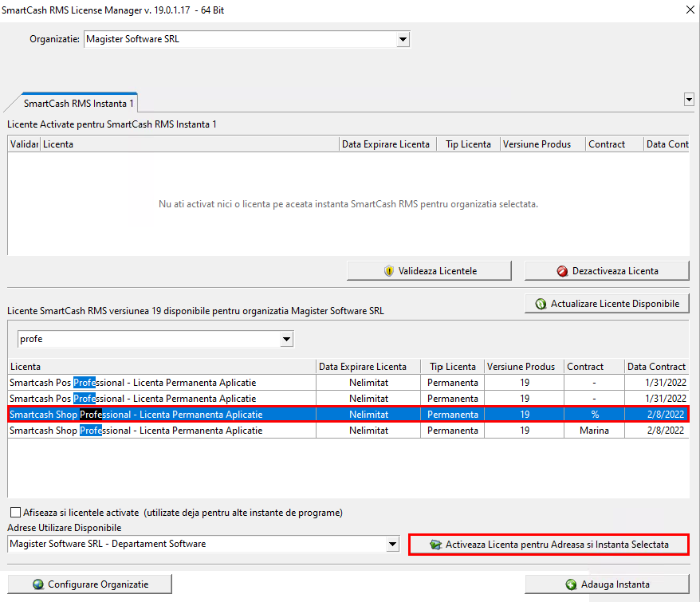Sort available licenses by Data Expirare Licenta header
This screenshot has height=602, width=700.
click(368, 367)
